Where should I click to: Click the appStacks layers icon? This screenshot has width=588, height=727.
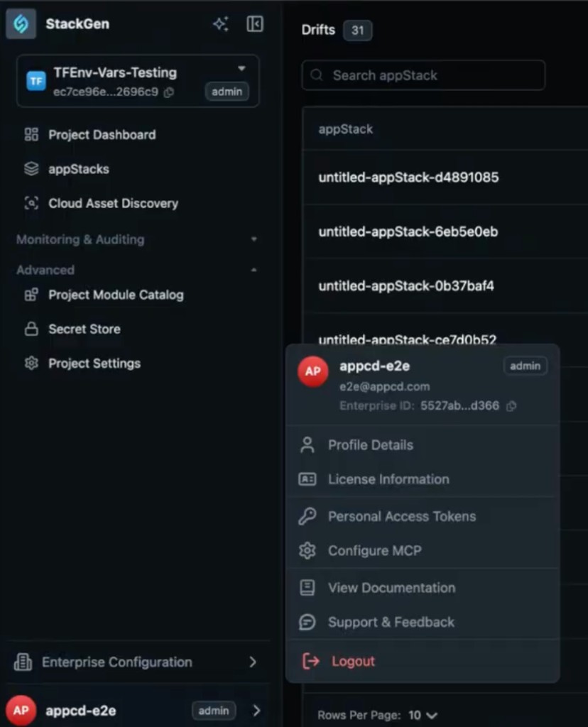coord(31,169)
